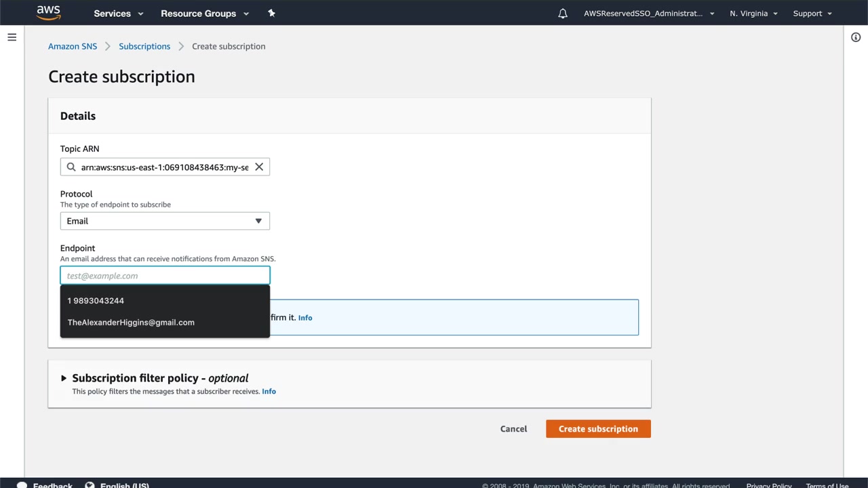Open the Protocol dropdown showing Email
Image resolution: width=868 pixels, height=488 pixels.
click(165, 221)
